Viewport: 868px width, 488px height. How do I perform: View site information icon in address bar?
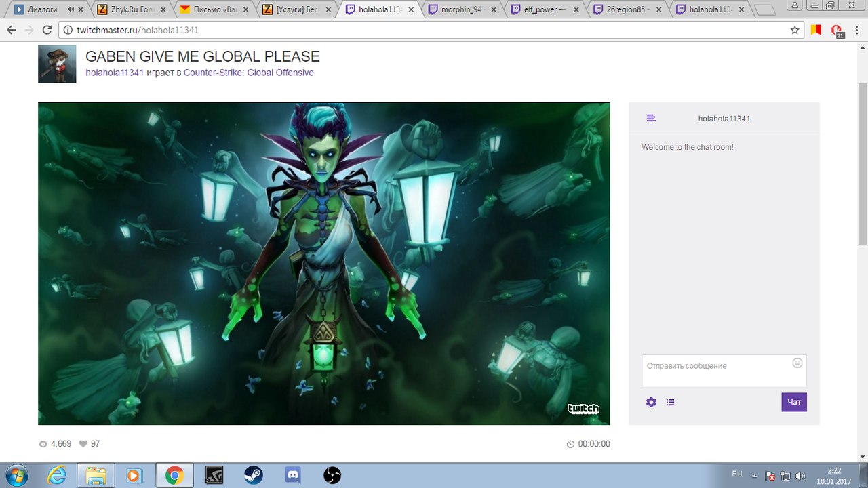(x=68, y=30)
